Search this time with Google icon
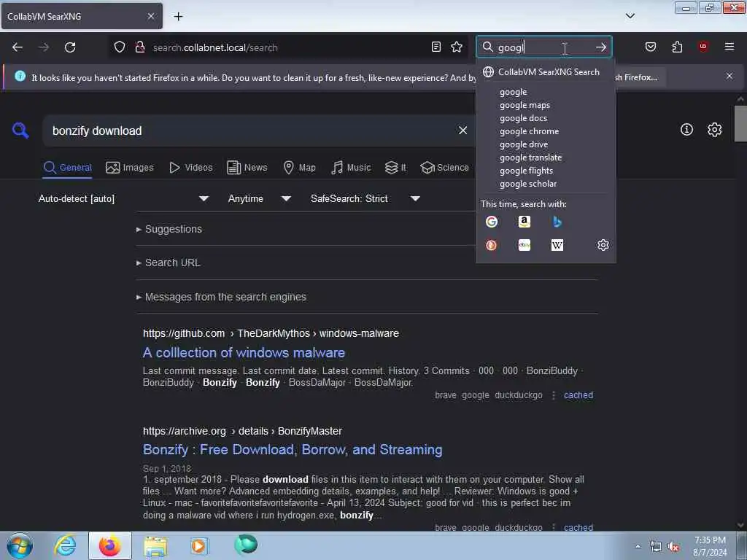This screenshot has height=560, width=747. (491, 222)
